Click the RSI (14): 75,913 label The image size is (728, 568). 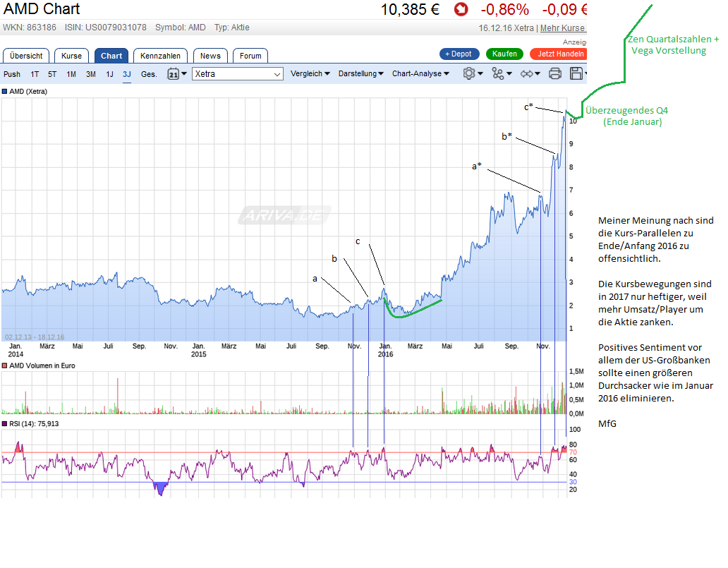34,424
